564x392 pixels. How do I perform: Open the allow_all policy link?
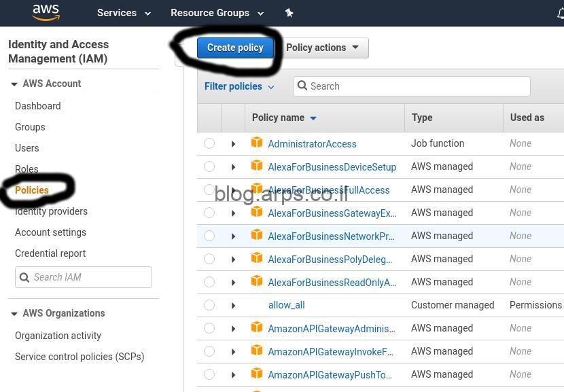286,305
